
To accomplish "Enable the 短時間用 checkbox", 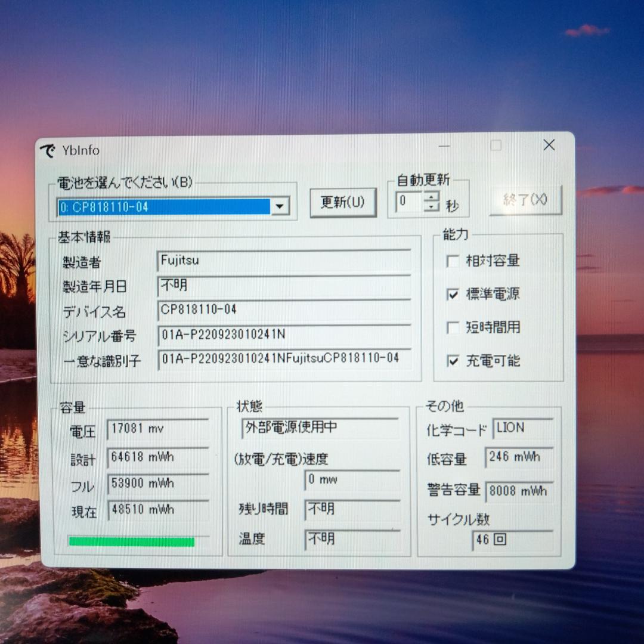I will tap(453, 327).
